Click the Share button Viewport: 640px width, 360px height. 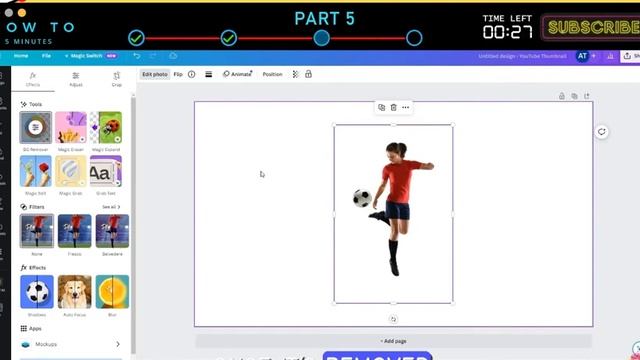pos(631,56)
